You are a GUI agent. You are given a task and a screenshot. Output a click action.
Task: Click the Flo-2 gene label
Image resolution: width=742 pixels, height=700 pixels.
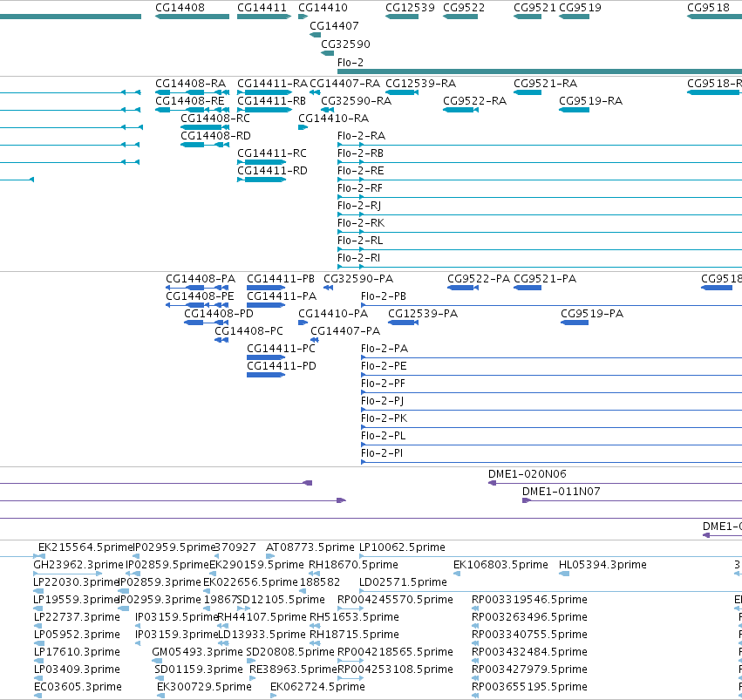pos(351,63)
